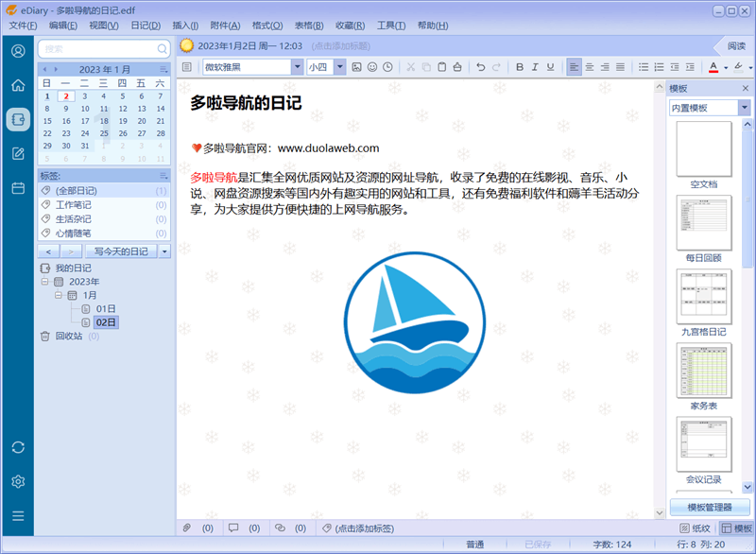756x554 pixels.
Task: Insert the current time via clock icon
Action: 387,67
